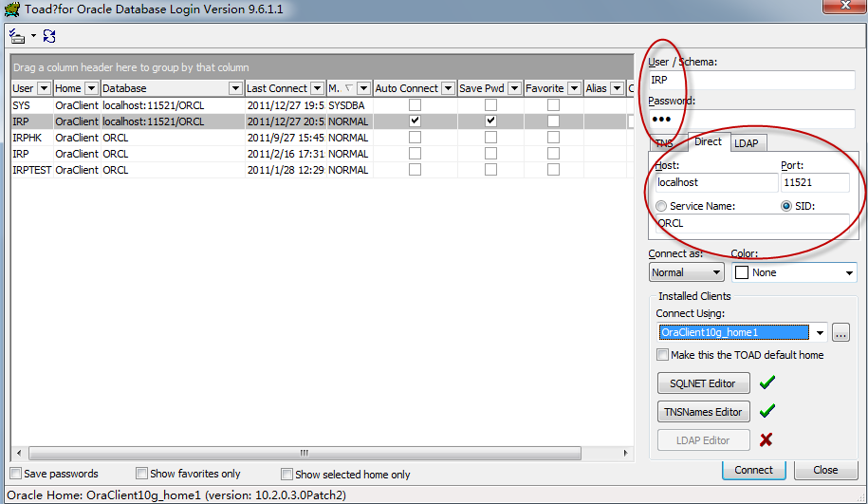Click the Toad frog icon in title bar
868x504 pixels.
[x=11, y=9]
